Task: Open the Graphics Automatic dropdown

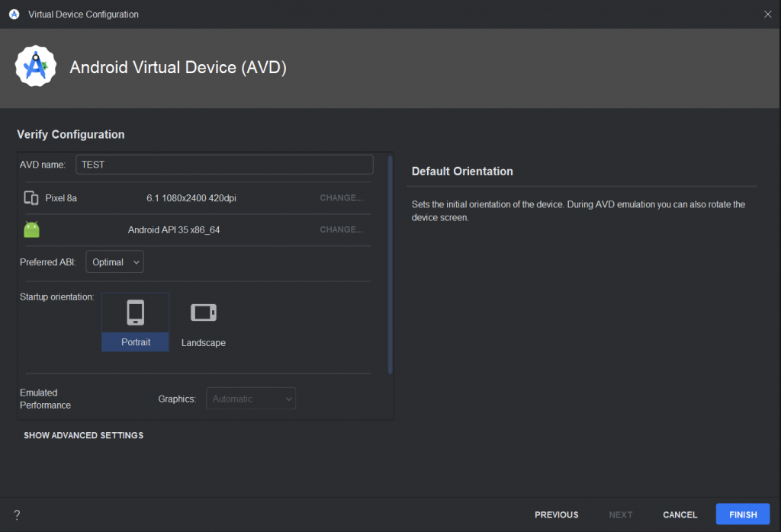Action: coord(251,399)
